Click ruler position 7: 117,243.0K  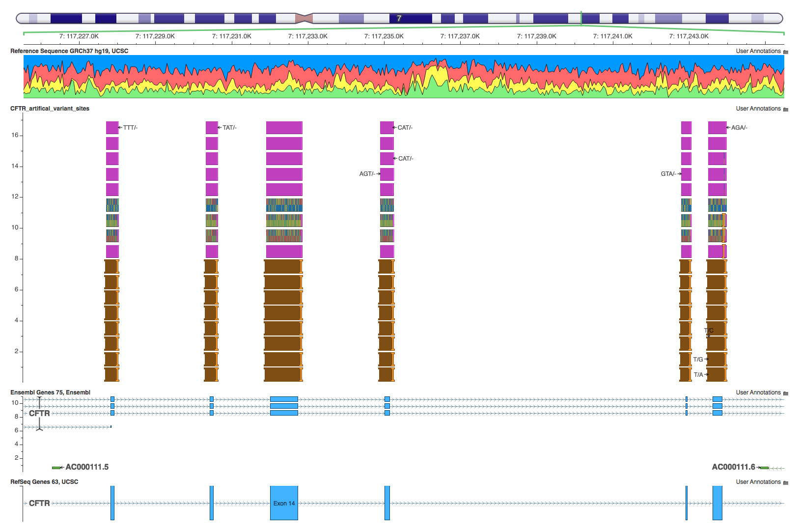[x=689, y=36]
